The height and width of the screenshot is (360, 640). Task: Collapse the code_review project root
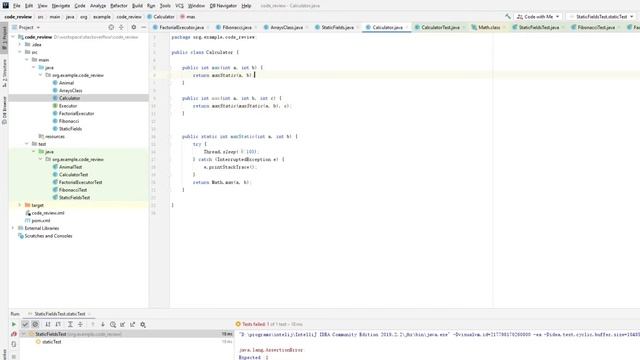tap(13, 37)
